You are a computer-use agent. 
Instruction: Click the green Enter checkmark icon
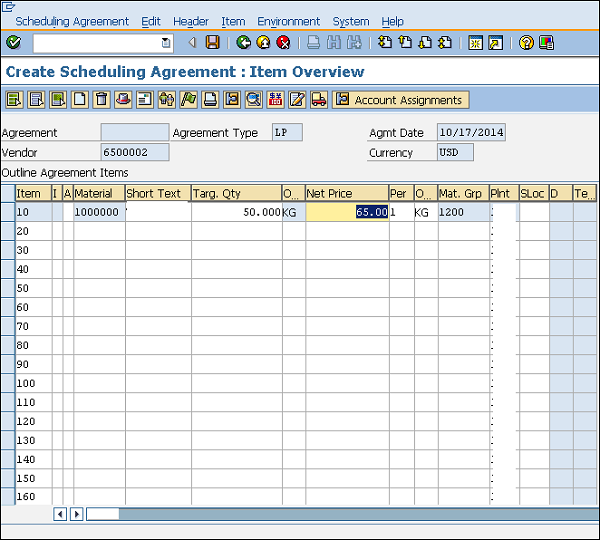click(13, 42)
